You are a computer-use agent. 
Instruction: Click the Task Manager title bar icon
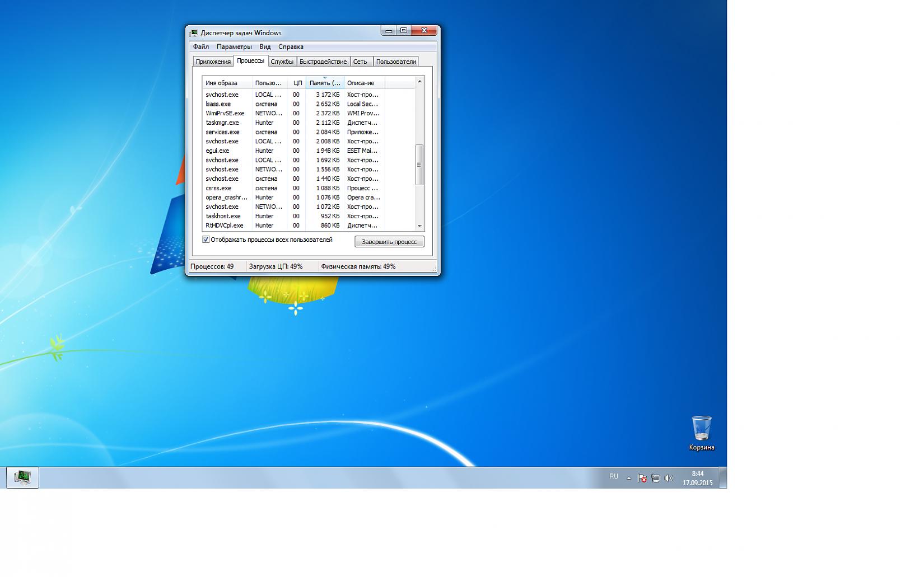point(194,33)
